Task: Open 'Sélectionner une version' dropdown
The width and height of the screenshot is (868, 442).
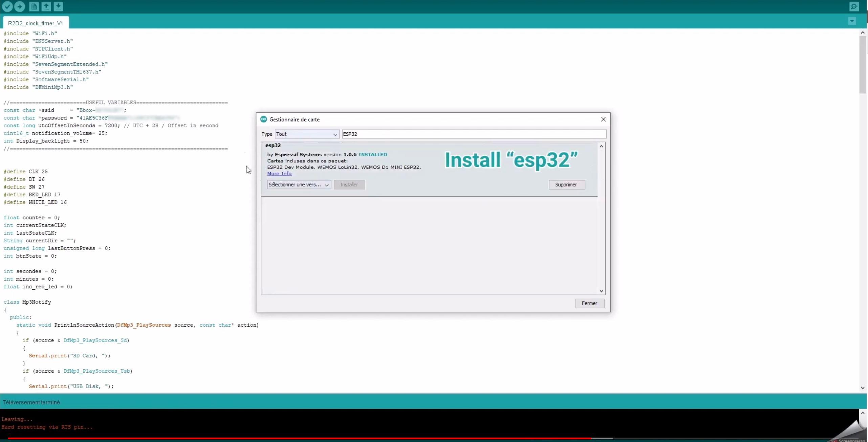Action: 299,185
